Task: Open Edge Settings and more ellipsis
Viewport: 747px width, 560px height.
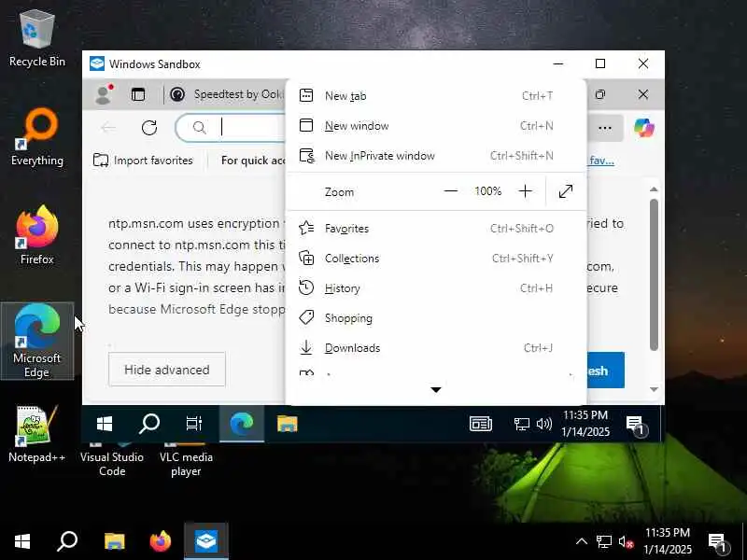Action: click(604, 128)
